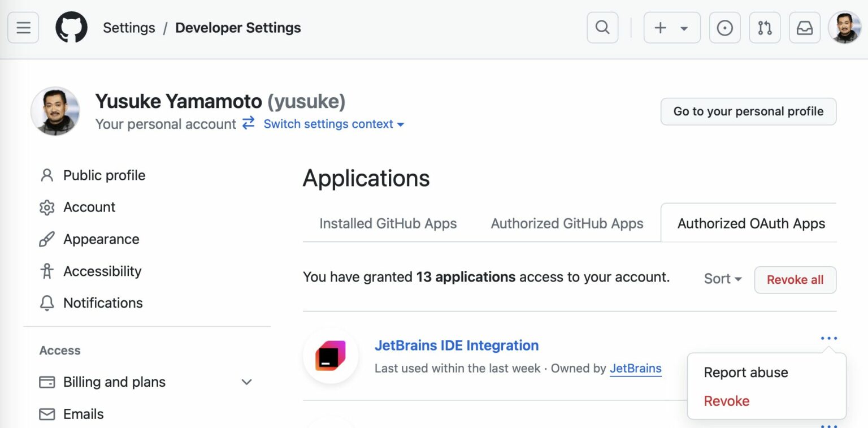
Task: Click your profile avatar in the header
Action: coord(845,27)
